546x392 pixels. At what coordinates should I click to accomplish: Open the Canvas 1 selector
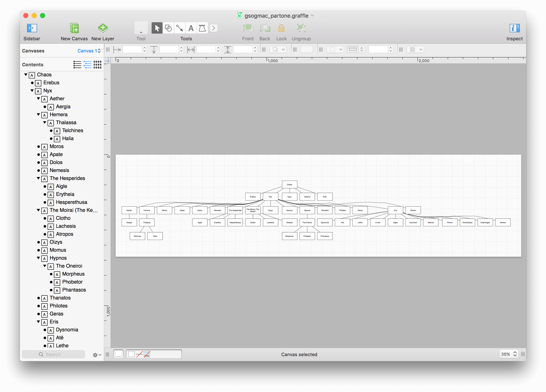click(x=89, y=51)
